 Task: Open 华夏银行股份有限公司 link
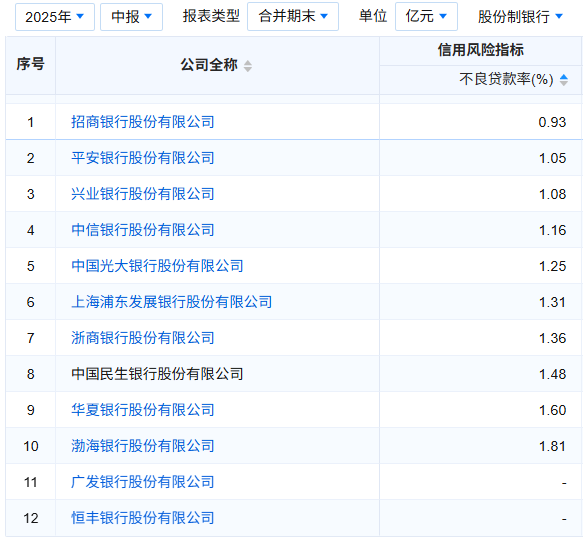(143, 410)
